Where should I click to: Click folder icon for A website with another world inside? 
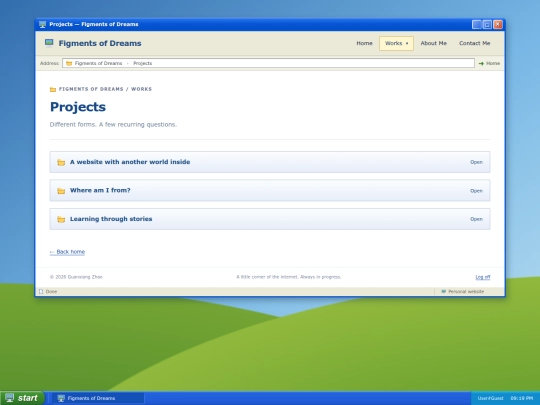(x=61, y=162)
